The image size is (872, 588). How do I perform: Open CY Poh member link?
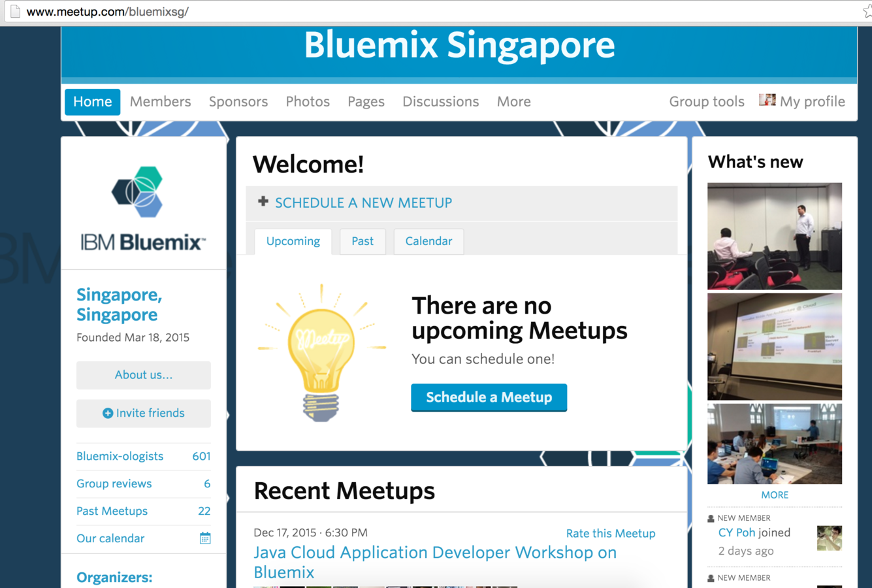[x=736, y=532]
